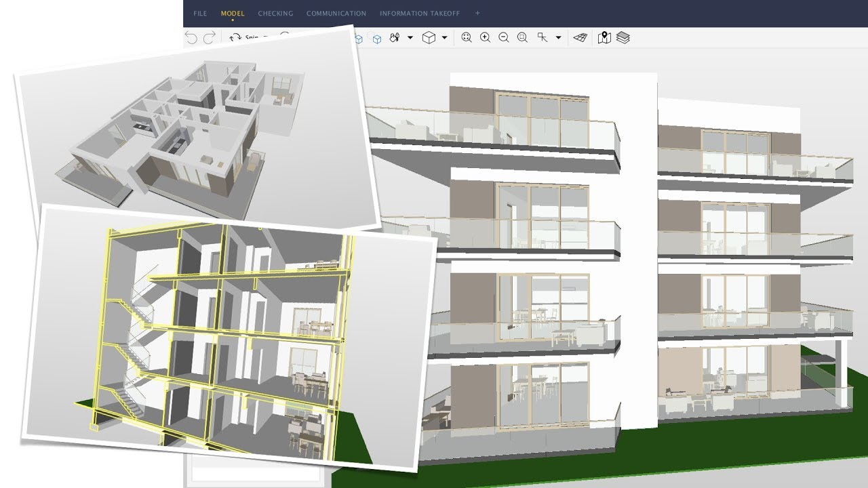The image size is (868, 488).
Task: Click the dimension/axis marker tool icon
Action: pos(542,38)
